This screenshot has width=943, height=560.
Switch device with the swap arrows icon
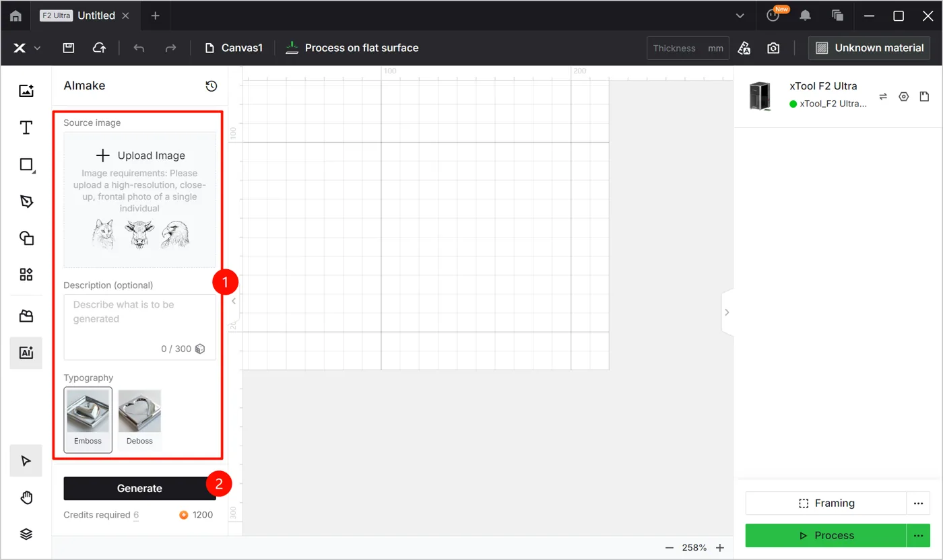click(x=883, y=96)
